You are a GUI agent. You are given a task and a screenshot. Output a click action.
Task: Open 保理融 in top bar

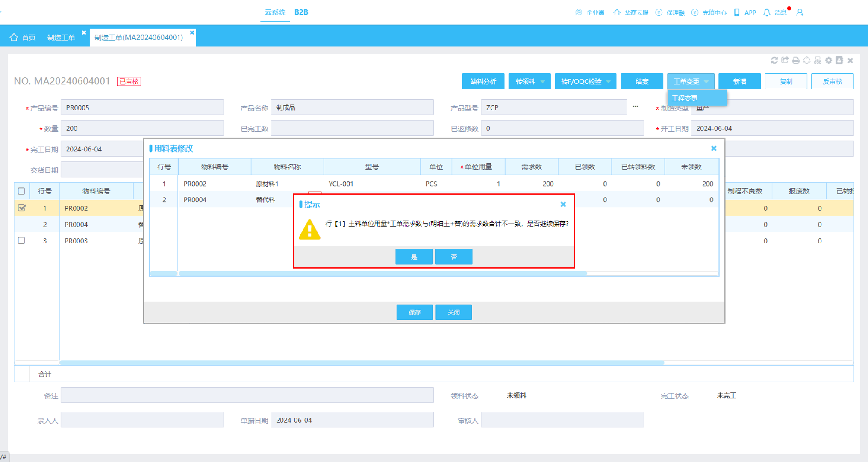point(670,12)
